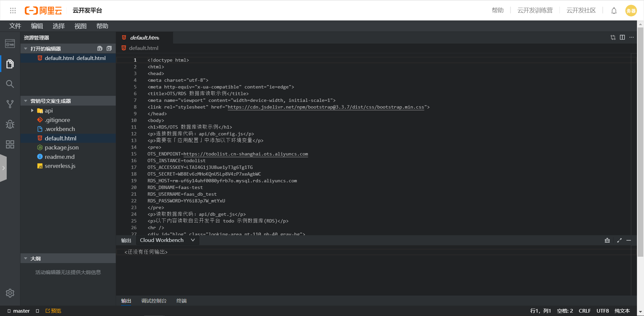The image size is (644, 316).
Task: Open the Cloud Workbench output channel dropdown
Action: (x=167, y=240)
